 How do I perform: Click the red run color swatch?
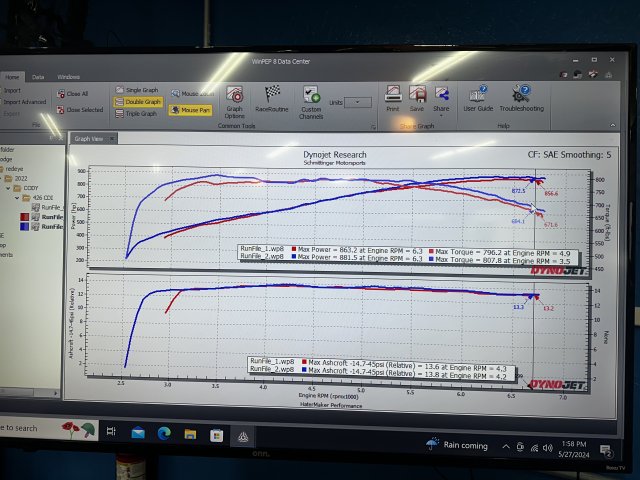coord(24,217)
